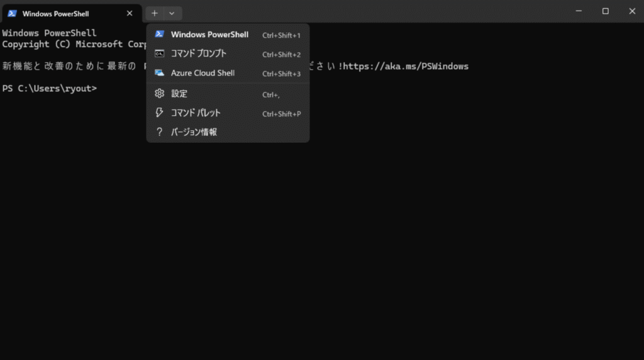Click the Windows PowerShell icon in the dropdown menu

(160, 35)
